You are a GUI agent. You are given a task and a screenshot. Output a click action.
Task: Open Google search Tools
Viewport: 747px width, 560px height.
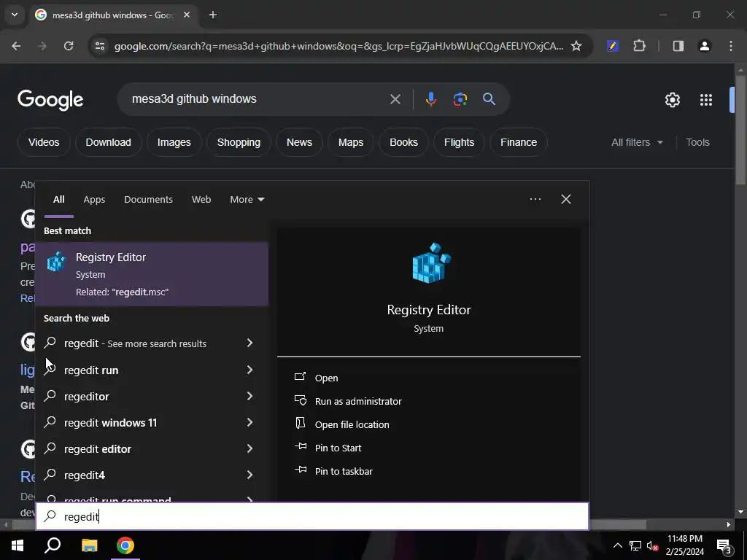coord(697,142)
